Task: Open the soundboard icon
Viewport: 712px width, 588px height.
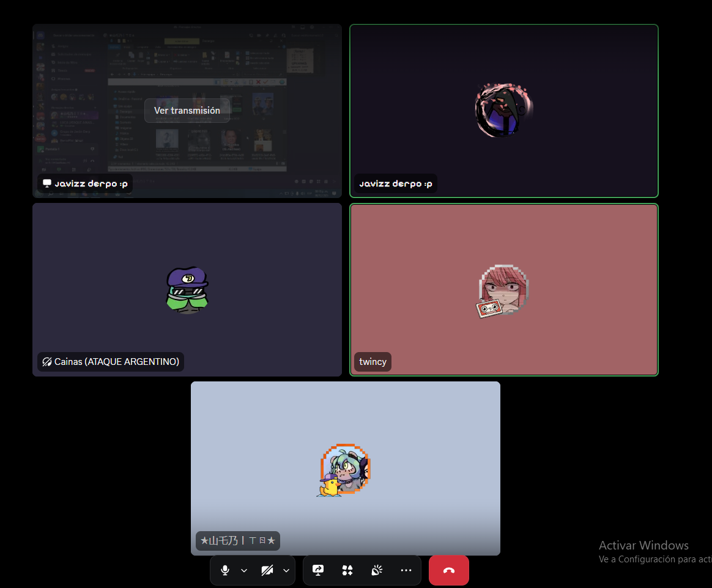Action: tap(377, 570)
